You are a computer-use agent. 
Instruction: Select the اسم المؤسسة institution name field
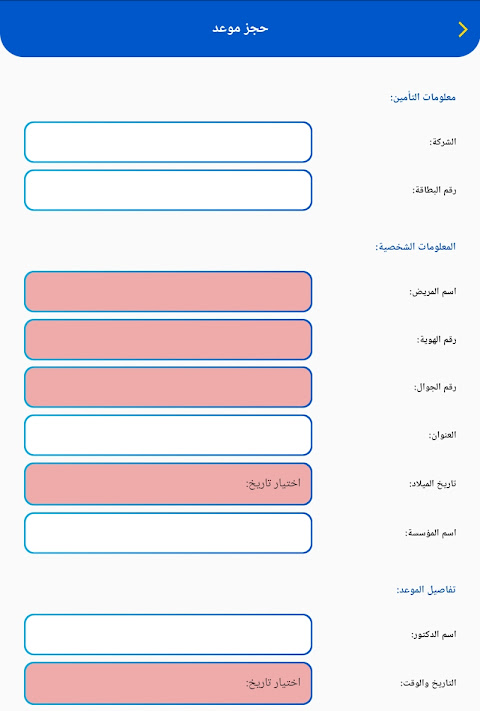point(168,533)
